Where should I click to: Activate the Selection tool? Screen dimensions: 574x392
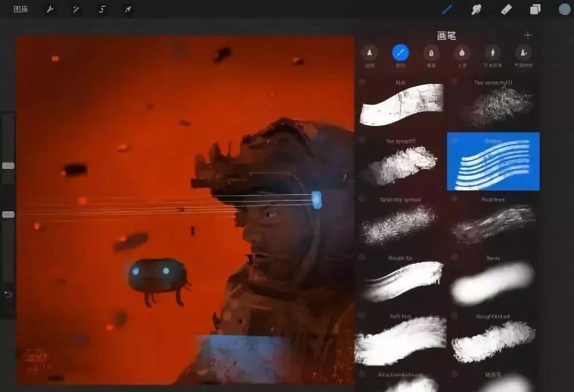pyautogui.click(x=102, y=10)
